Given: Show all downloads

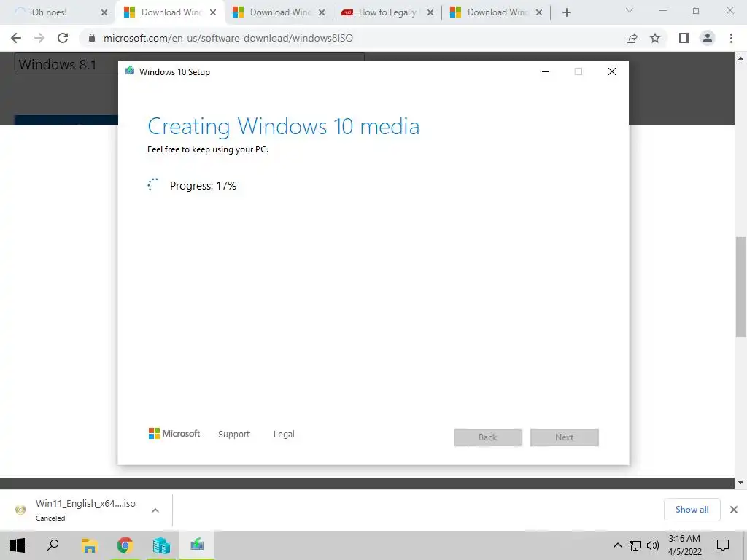Looking at the screenshot, I should coord(692,510).
